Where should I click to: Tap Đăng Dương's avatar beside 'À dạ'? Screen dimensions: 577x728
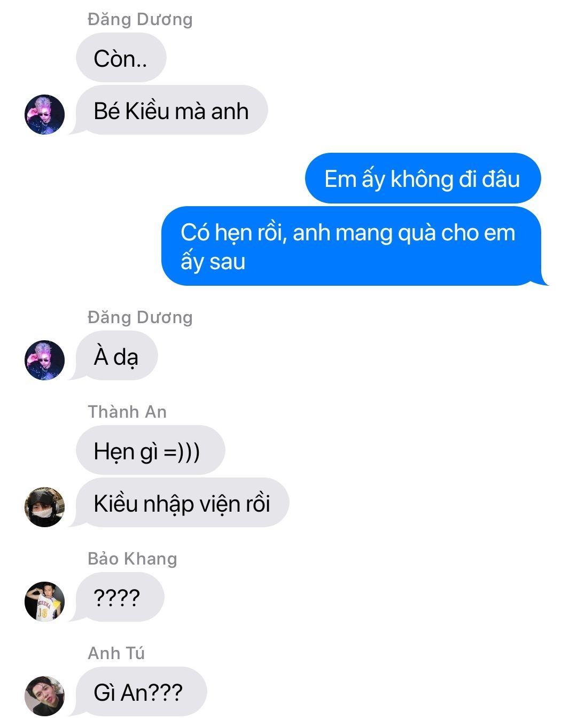pos(44,360)
